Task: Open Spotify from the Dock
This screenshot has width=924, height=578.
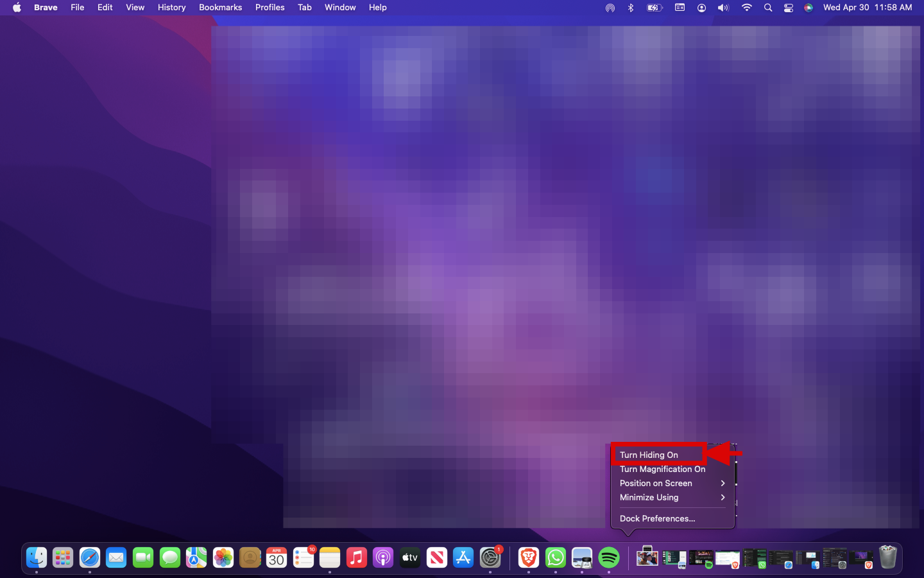Action: [x=608, y=557]
